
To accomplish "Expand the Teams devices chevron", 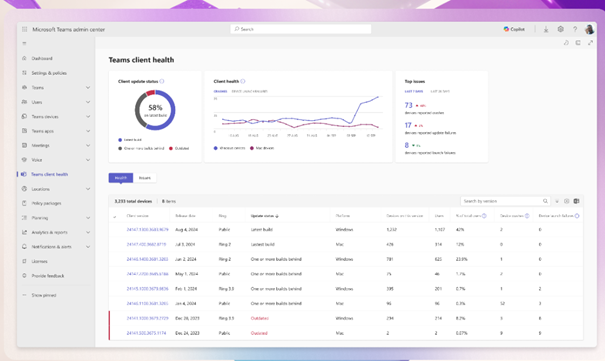I will point(88,116).
